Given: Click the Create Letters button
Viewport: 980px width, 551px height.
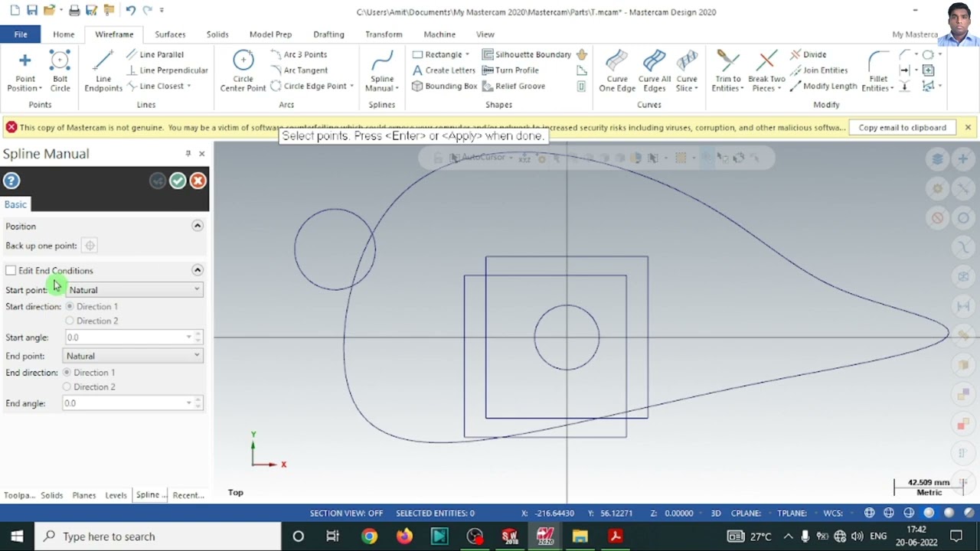Looking at the screenshot, I should pos(444,70).
